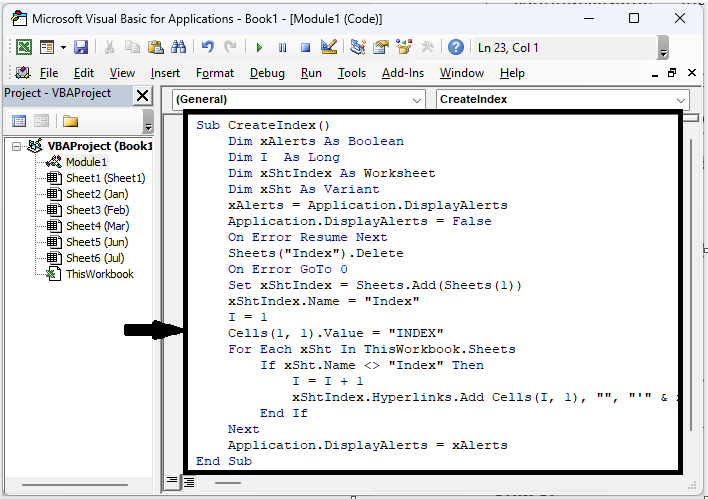708x499 pixels.
Task: Open the Help menu
Action: coord(512,73)
